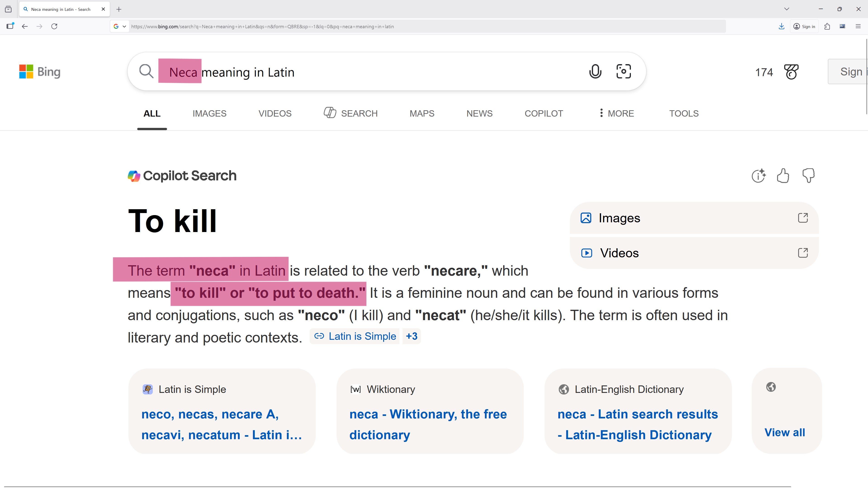
Task: Reload the page with refresh icon
Action: click(x=54, y=27)
